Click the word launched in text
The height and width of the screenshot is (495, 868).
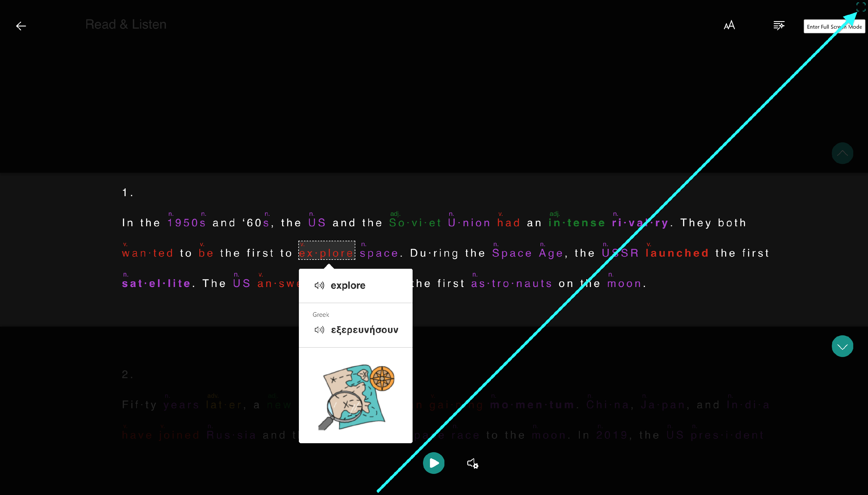click(x=677, y=253)
